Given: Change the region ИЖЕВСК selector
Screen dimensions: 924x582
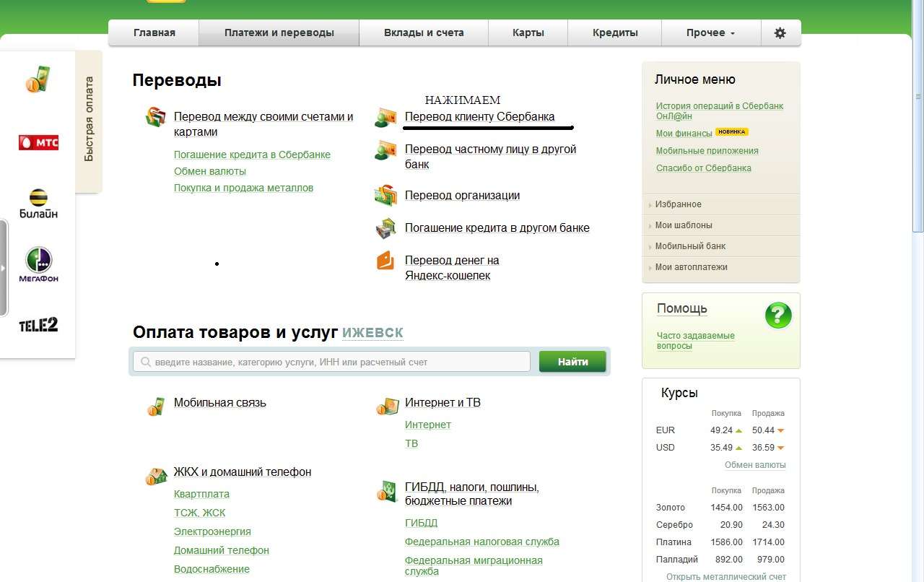Looking at the screenshot, I should tap(372, 333).
